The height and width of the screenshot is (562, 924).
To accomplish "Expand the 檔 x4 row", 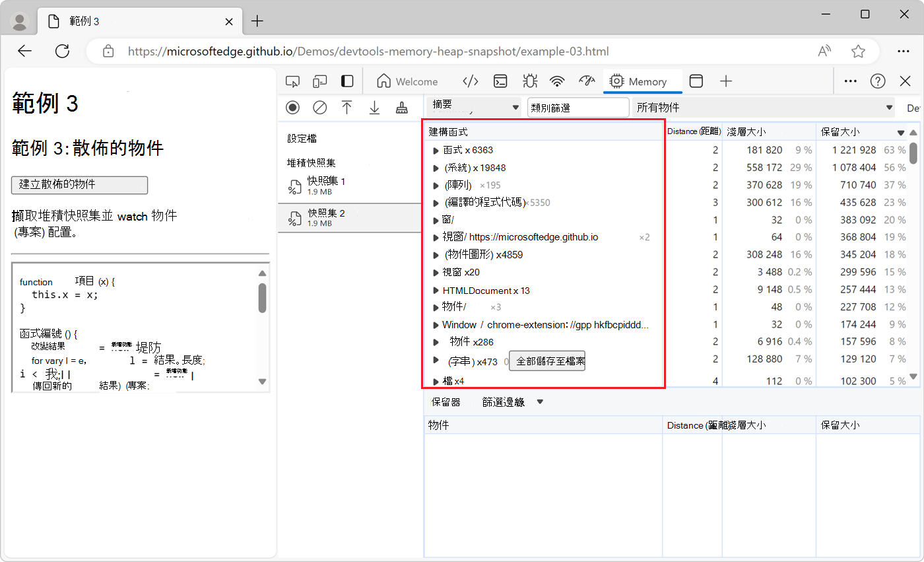I will [x=436, y=381].
